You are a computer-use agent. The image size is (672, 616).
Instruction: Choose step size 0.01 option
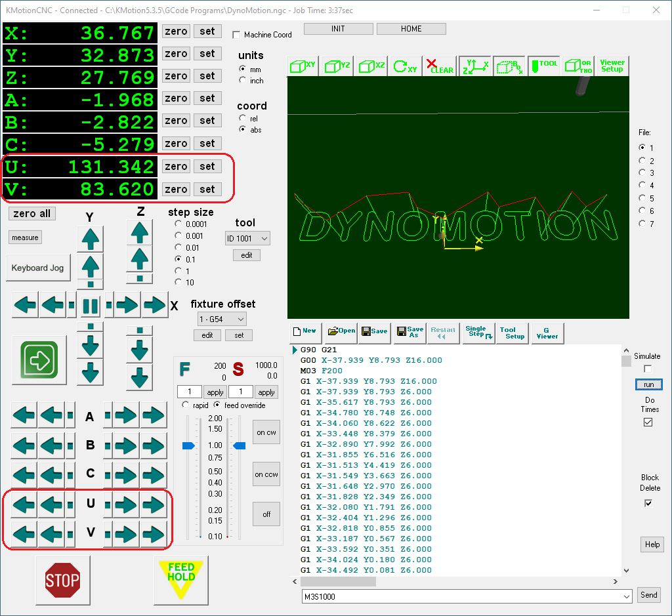[178, 247]
